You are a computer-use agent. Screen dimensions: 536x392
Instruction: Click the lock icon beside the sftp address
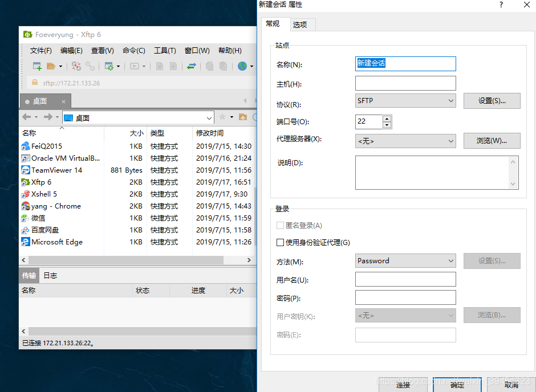pos(35,82)
